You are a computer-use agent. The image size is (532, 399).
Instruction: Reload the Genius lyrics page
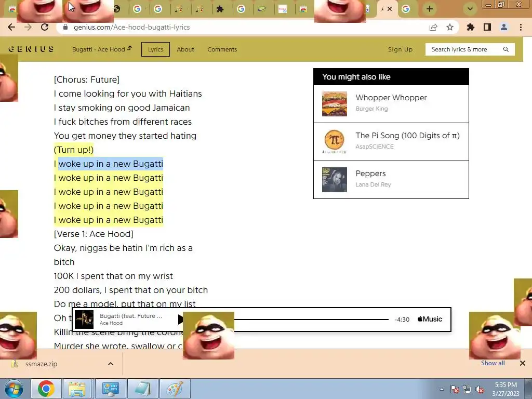45,27
